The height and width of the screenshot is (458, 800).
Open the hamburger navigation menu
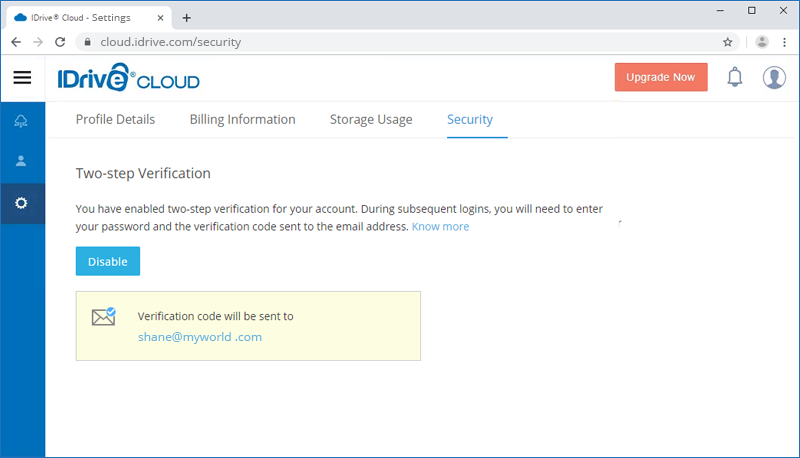pyautogui.click(x=22, y=78)
